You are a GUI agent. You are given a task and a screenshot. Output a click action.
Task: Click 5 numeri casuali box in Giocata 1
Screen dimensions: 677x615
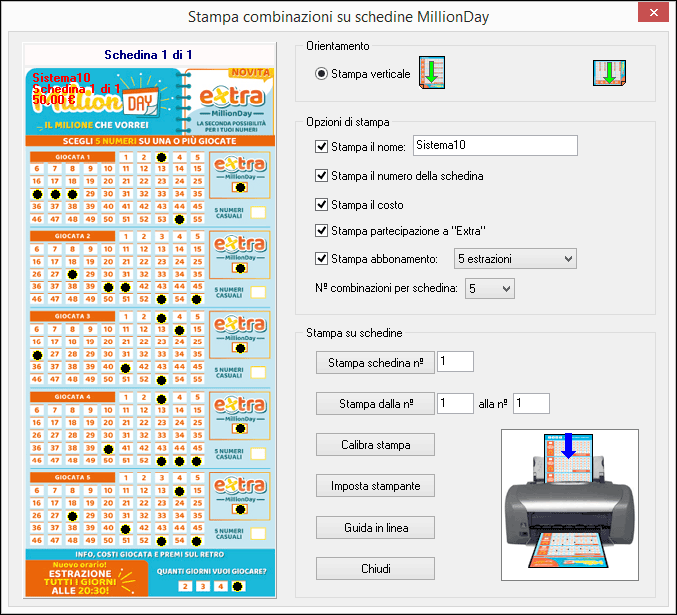pos(258,212)
